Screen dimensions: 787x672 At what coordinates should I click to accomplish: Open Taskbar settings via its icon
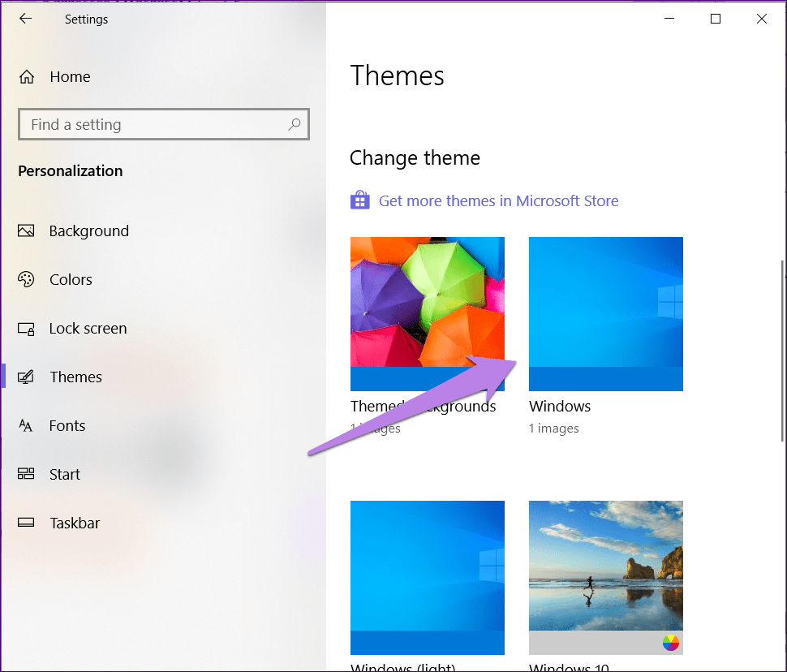click(26, 523)
